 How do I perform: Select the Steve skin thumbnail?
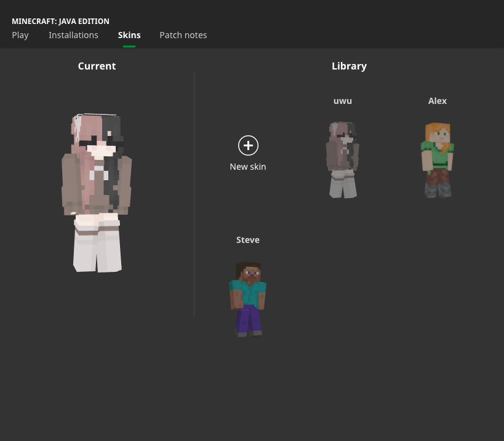point(248,299)
